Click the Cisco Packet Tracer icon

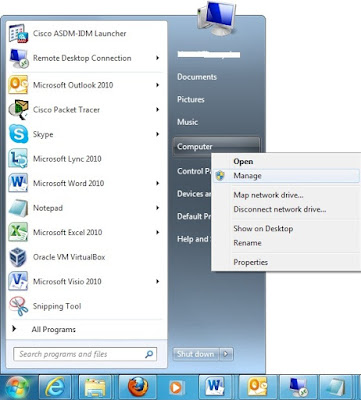[x=18, y=109]
